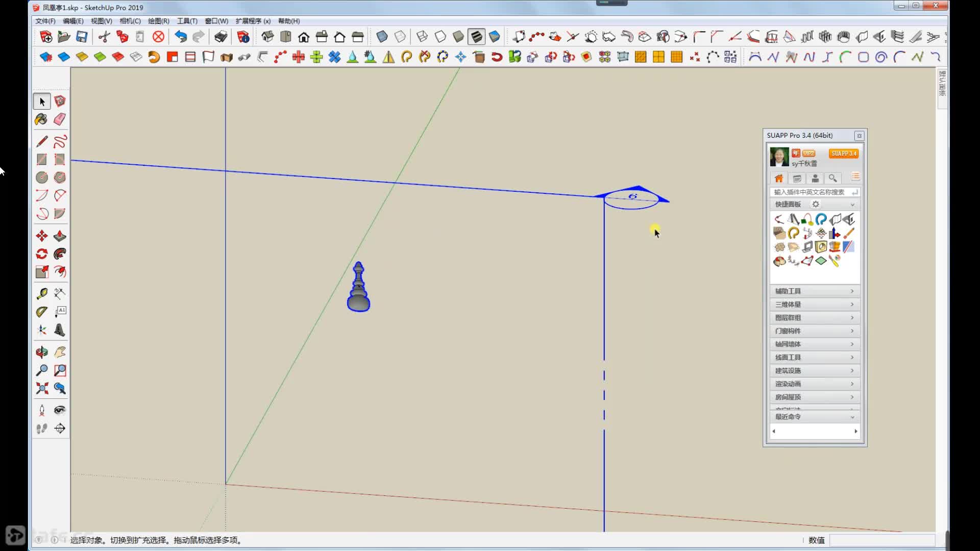980x551 pixels.
Task: Click the red Erase/Delete circle icon
Action: pos(159,37)
